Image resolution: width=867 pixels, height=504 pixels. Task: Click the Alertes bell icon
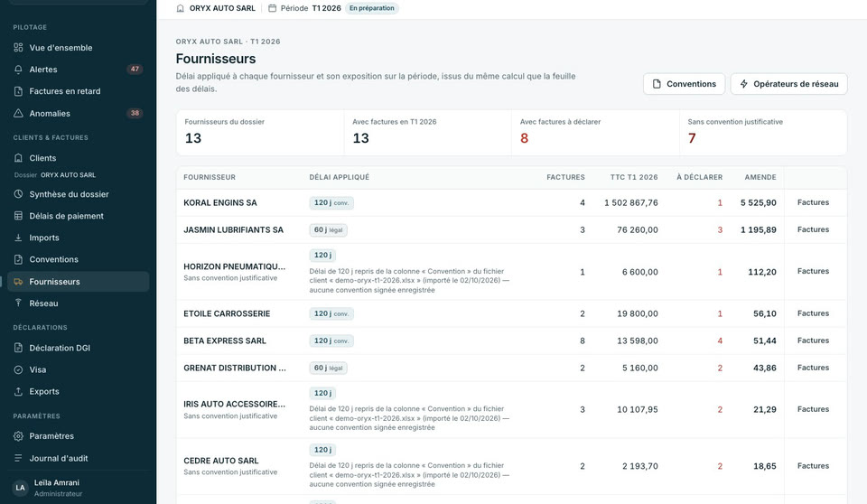pyautogui.click(x=18, y=70)
